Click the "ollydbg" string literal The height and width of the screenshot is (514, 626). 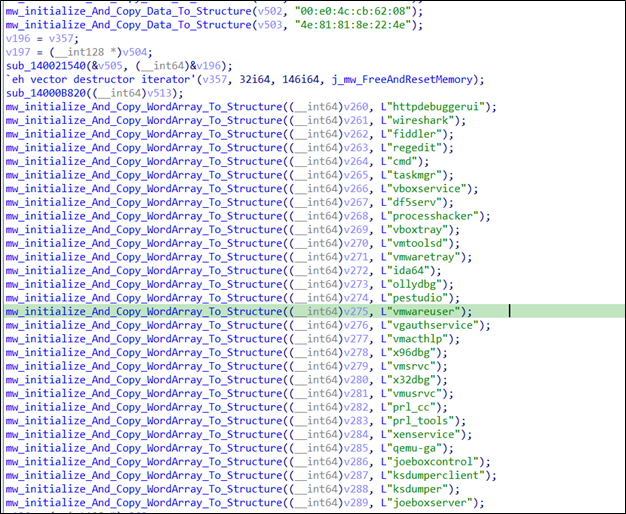point(415,284)
